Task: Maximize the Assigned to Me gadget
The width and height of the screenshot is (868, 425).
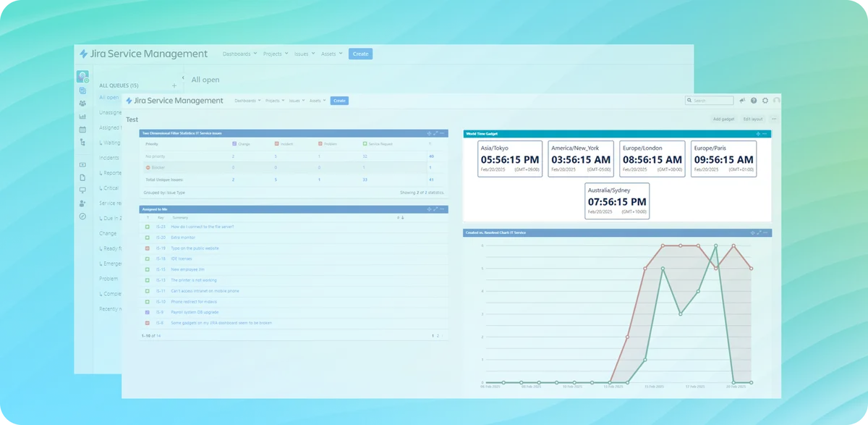Action: 436,209
